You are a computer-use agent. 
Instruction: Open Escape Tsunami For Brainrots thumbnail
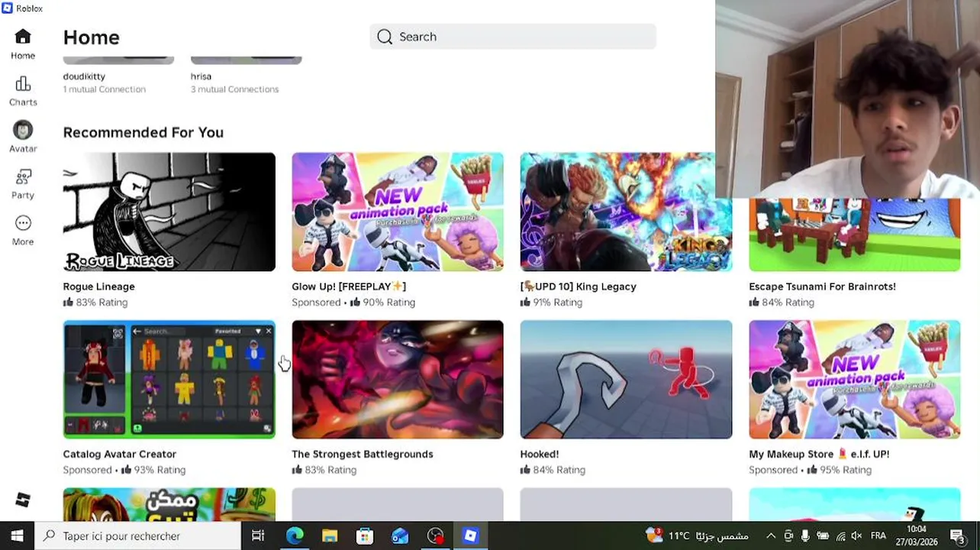tap(855, 235)
